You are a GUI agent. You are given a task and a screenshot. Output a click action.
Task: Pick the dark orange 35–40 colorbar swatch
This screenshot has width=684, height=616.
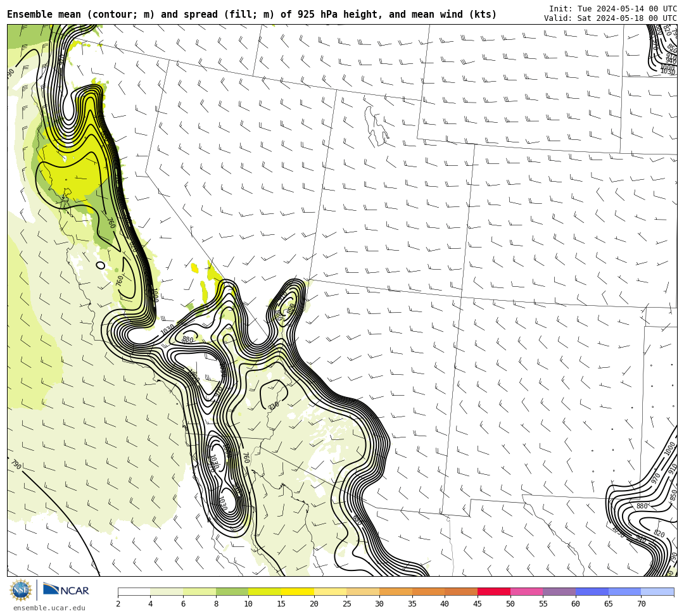pos(428,592)
